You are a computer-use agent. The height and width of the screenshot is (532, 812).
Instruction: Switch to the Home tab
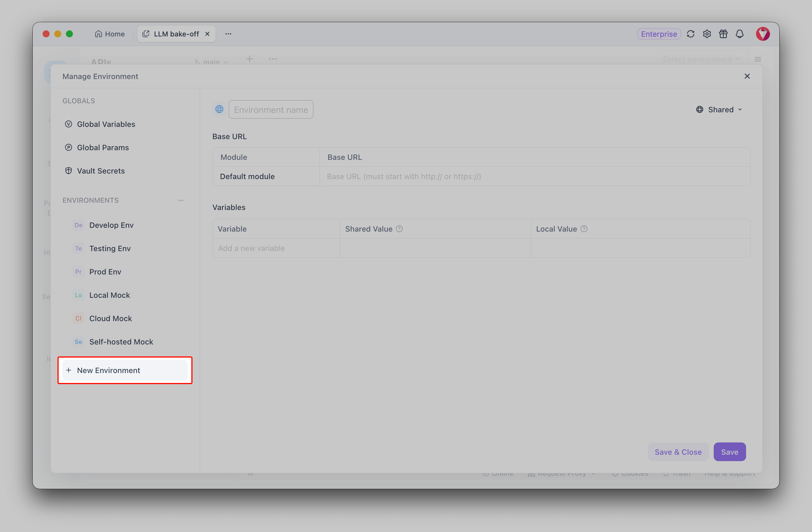point(109,34)
